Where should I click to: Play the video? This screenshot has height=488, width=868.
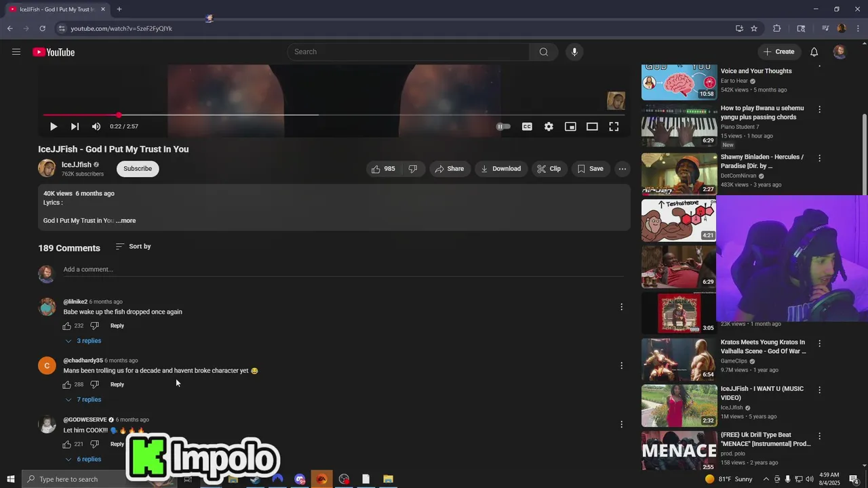54,127
